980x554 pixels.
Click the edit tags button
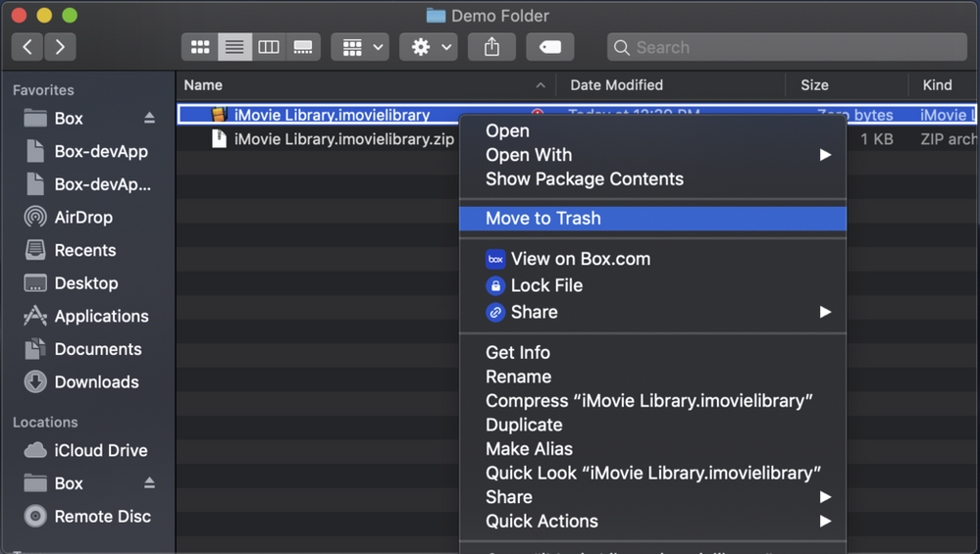coord(550,47)
